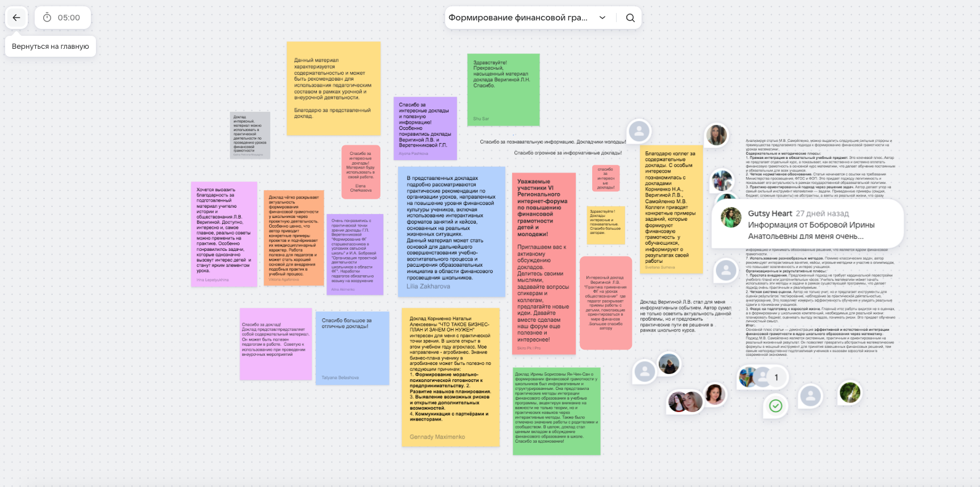The height and width of the screenshot is (487, 980).
Task: Select the blue Lilia Zakharova sticky note
Action: [x=451, y=232]
